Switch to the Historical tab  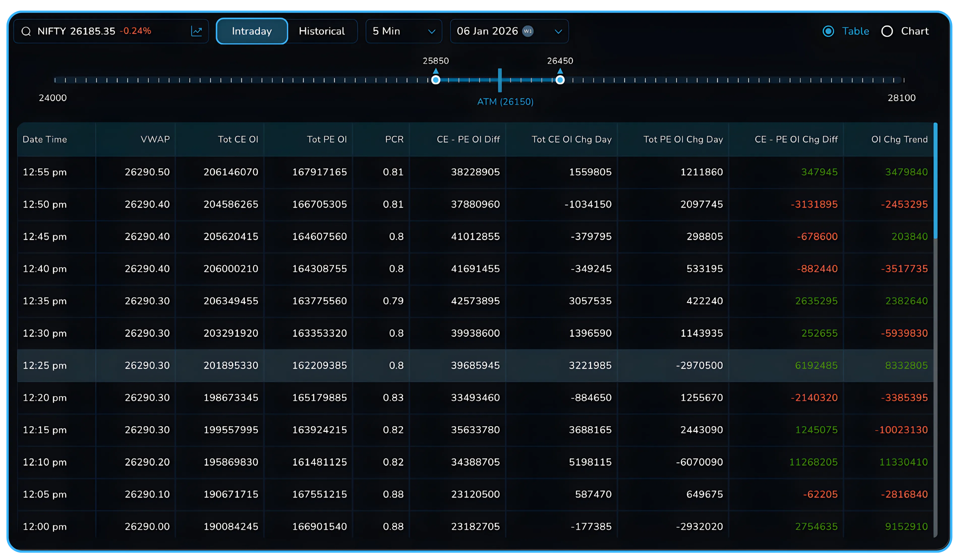(x=322, y=31)
